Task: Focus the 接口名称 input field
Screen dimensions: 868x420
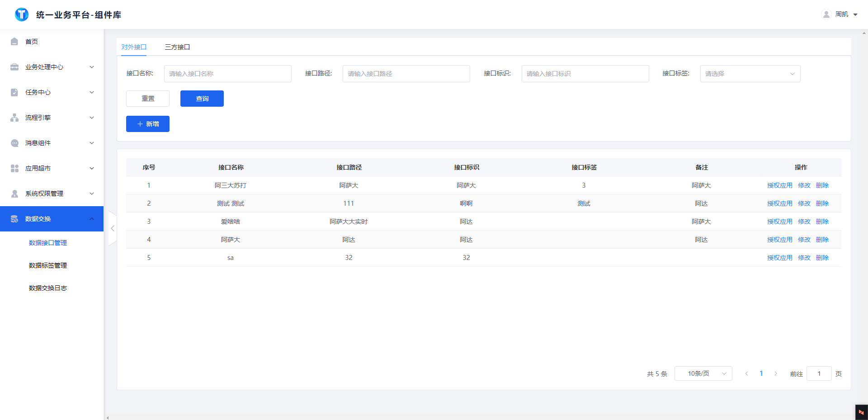Action: pyautogui.click(x=228, y=74)
